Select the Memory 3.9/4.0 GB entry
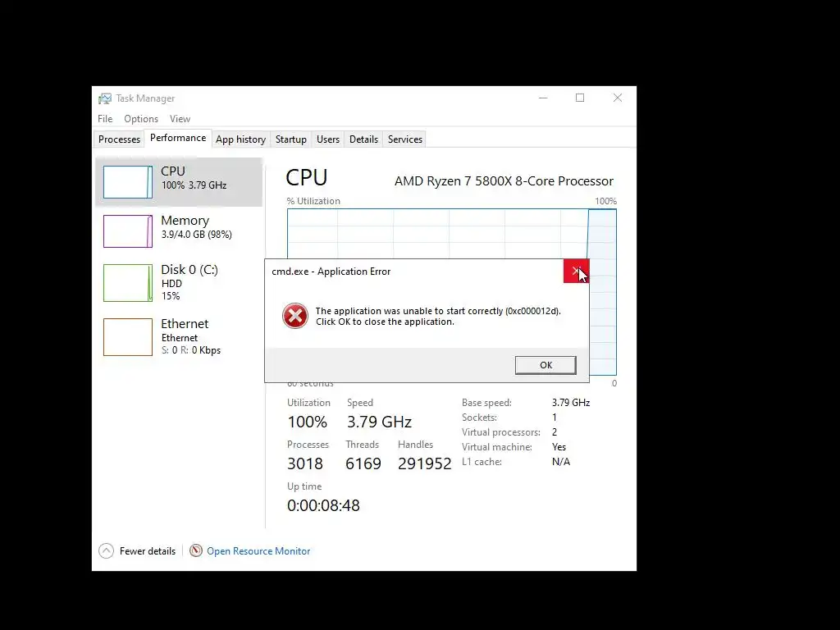The height and width of the screenshot is (630, 840). tap(179, 231)
